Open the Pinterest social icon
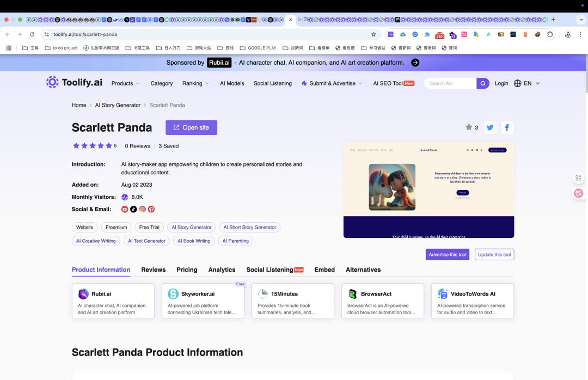 [x=151, y=209]
